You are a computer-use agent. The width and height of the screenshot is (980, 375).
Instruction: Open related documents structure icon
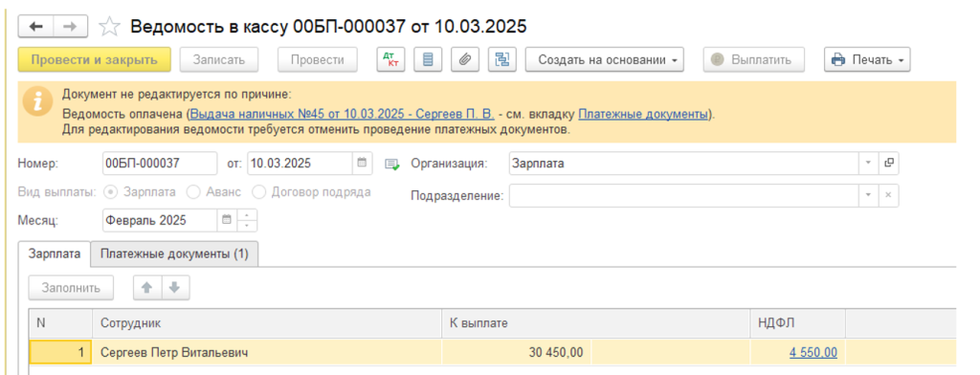tap(501, 60)
